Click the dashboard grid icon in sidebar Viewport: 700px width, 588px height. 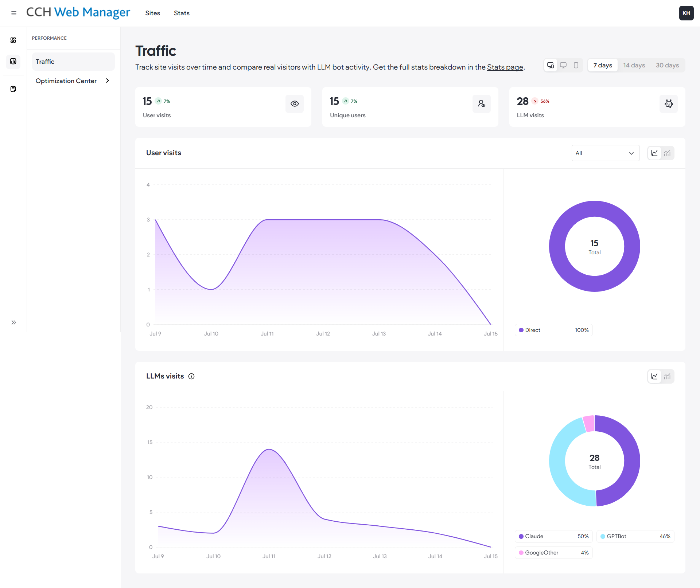point(13,40)
